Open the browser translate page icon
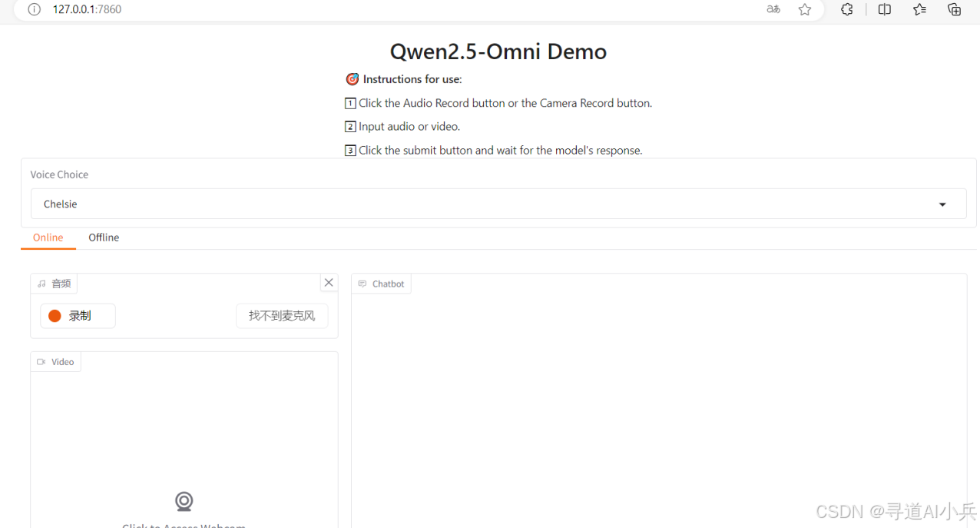The image size is (980, 528). (773, 9)
